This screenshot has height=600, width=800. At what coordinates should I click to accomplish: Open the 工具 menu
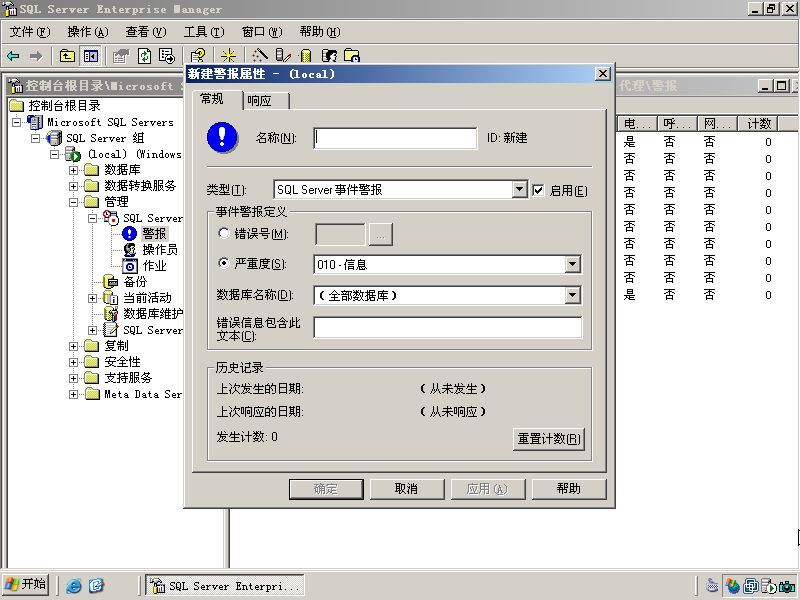[204, 32]
